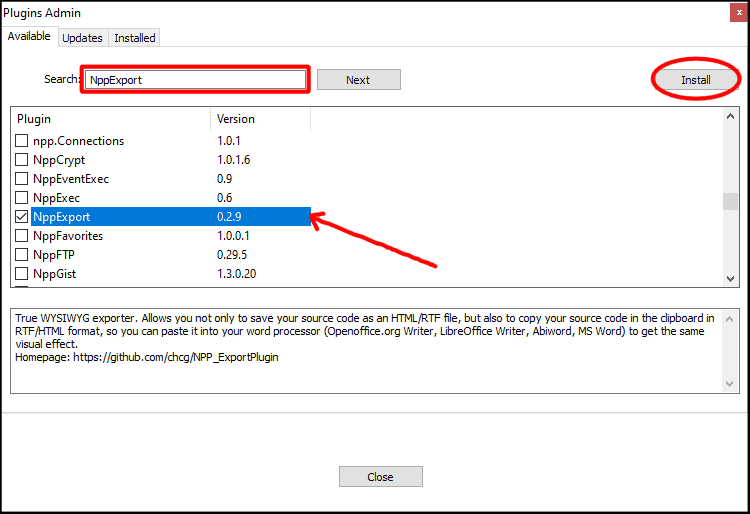
Task: Click version 1.3.0.20 of NppGist
Action: coord(236,273)
